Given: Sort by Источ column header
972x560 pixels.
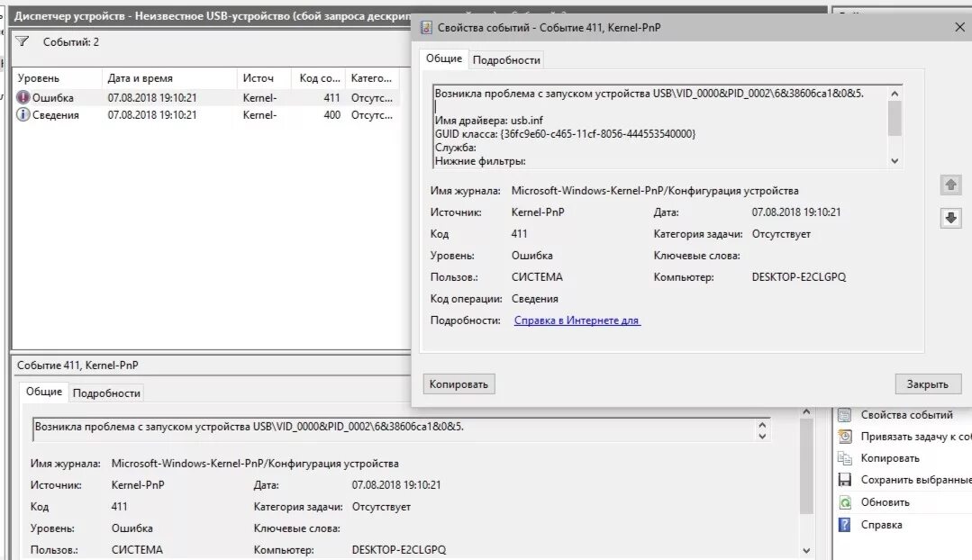Looking at the screenshot, I should 264,78.
